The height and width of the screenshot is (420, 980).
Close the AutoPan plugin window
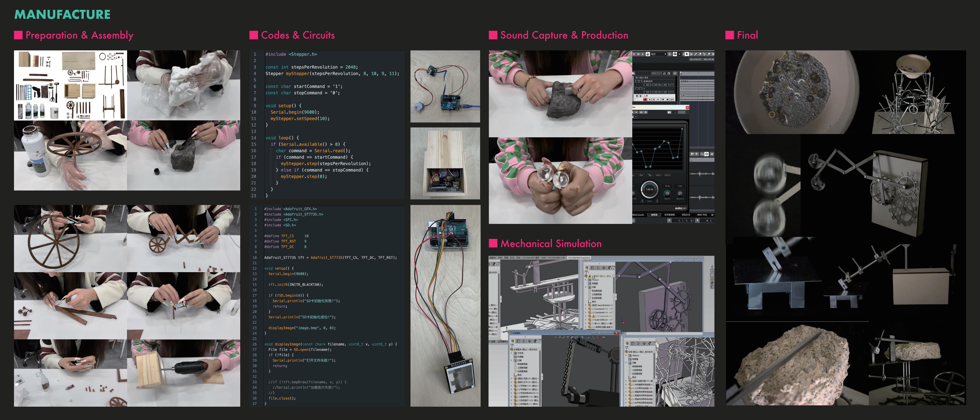(x=687, y=108)
